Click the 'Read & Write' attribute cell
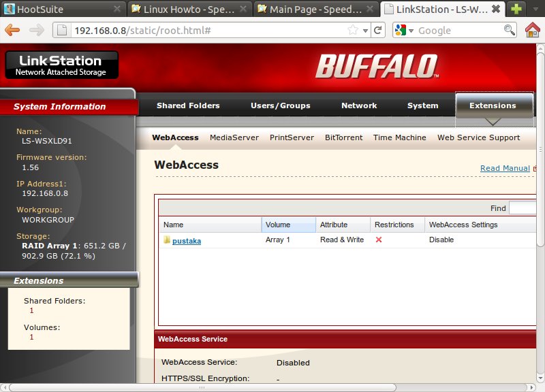545x392 pixels. [342, 240]
